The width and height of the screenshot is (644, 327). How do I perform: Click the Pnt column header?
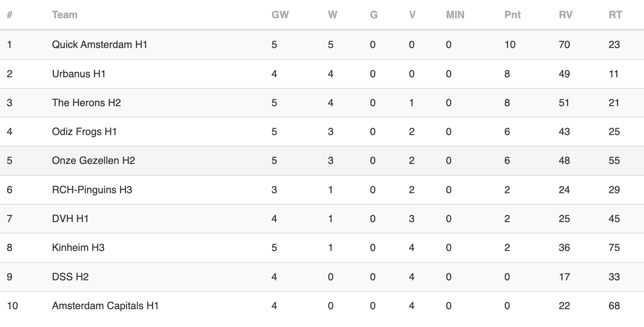(x=512, y=15)
